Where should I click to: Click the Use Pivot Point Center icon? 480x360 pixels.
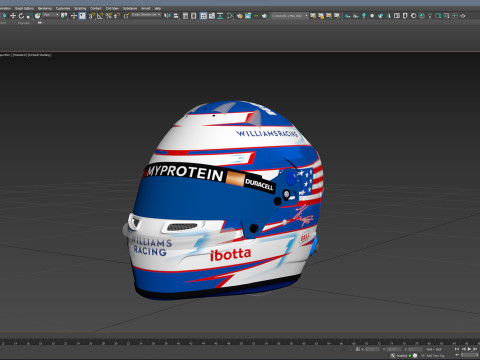[64, 16]
